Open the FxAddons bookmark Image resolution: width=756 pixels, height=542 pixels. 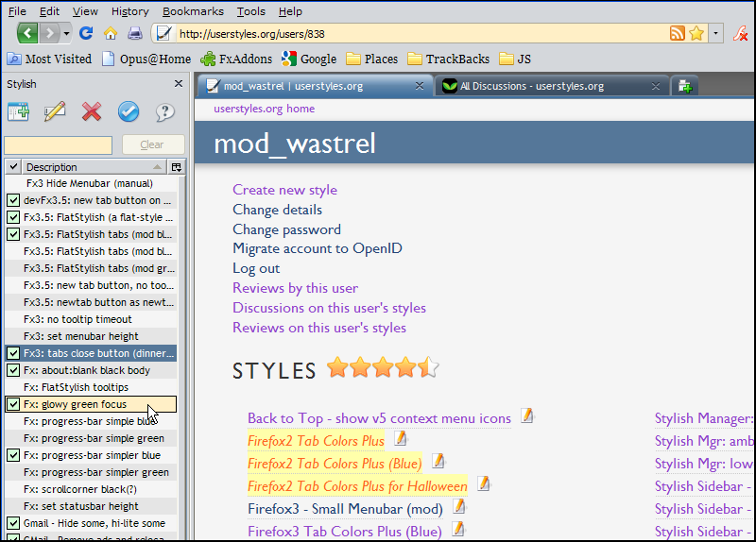point(236,59)
